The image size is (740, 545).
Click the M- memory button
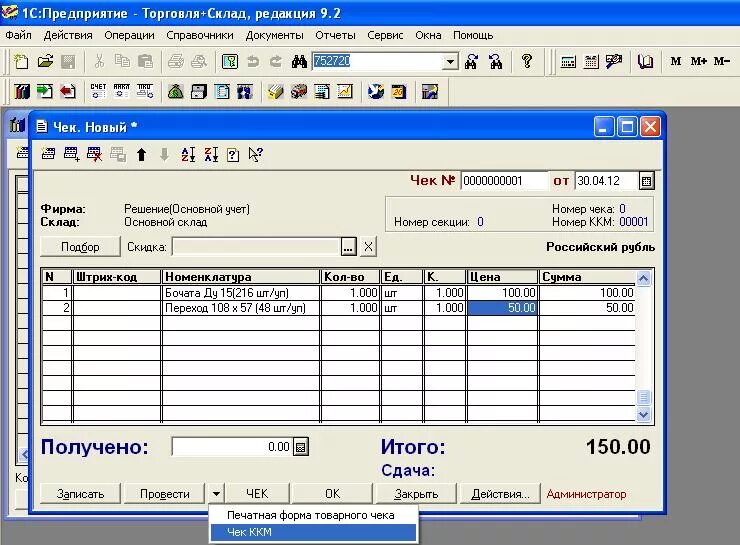pyautogui.click(x=722, y=61)
